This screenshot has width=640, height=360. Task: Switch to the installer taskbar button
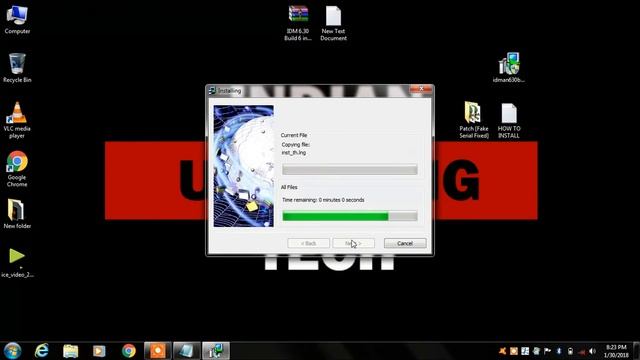click(x=216, y=351)
